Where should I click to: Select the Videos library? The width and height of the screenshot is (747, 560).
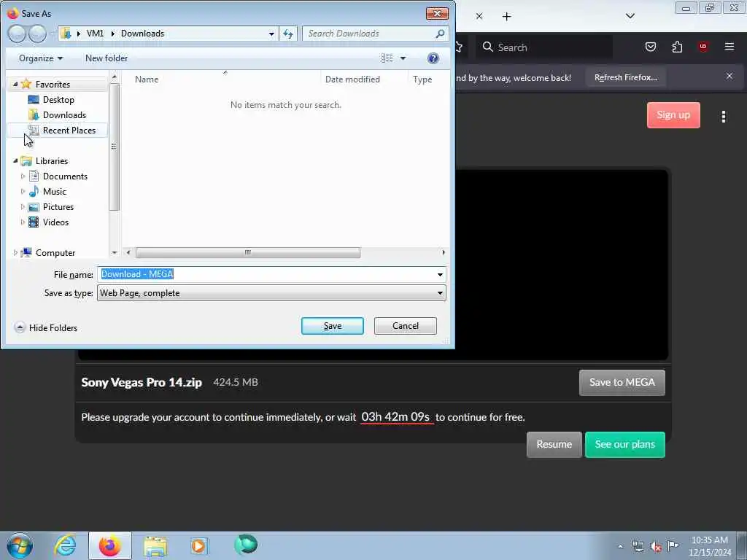tap(55, 222)
